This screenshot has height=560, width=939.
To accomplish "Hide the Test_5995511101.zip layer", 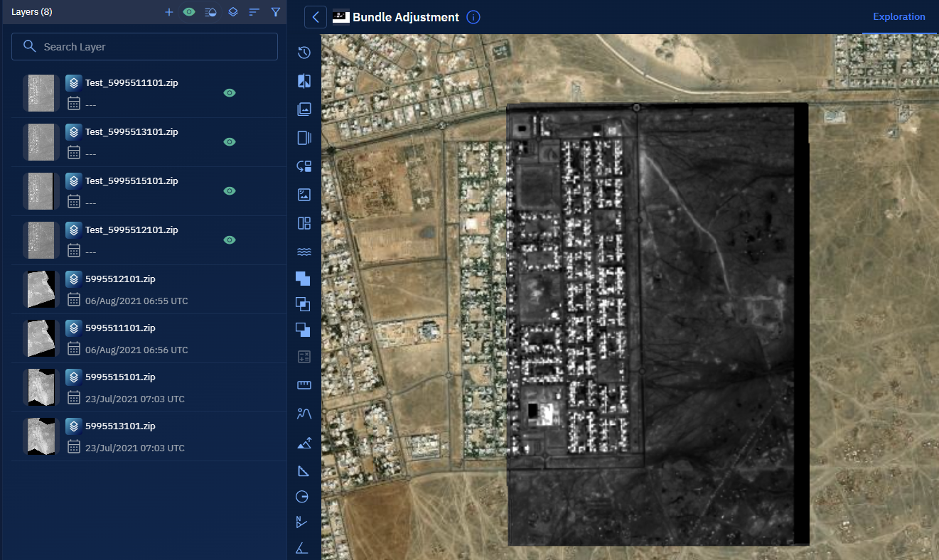I will (x=229, y=93).
